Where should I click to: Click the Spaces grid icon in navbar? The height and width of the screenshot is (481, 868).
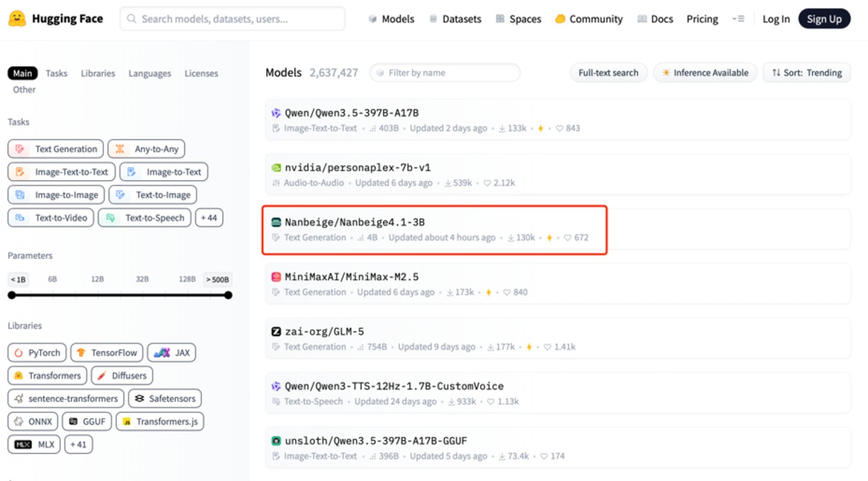click(x=500, y=19)
